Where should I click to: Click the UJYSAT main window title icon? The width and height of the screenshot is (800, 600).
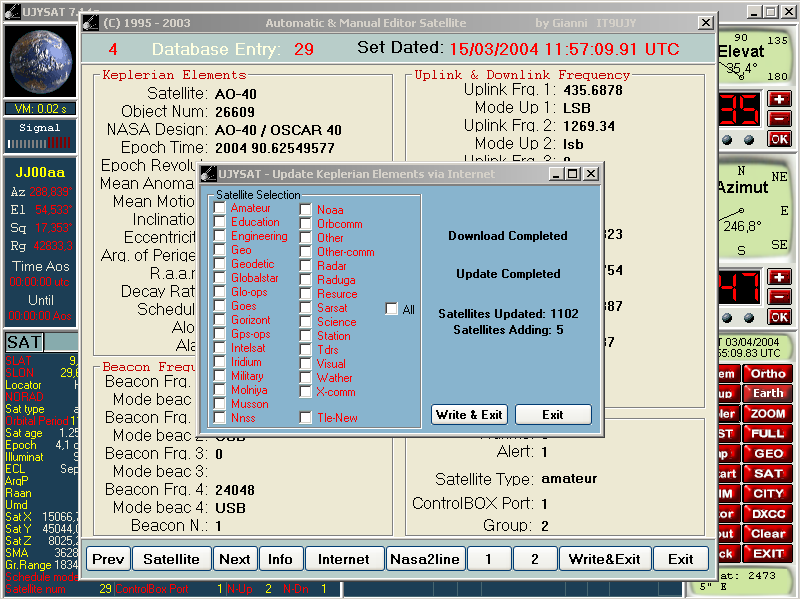click(x=12, y=11)
